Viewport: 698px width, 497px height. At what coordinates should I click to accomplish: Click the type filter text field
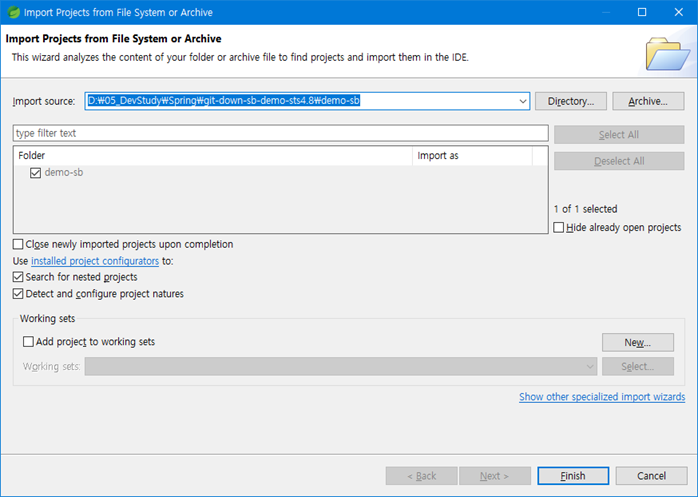click(x=280, y=133)
